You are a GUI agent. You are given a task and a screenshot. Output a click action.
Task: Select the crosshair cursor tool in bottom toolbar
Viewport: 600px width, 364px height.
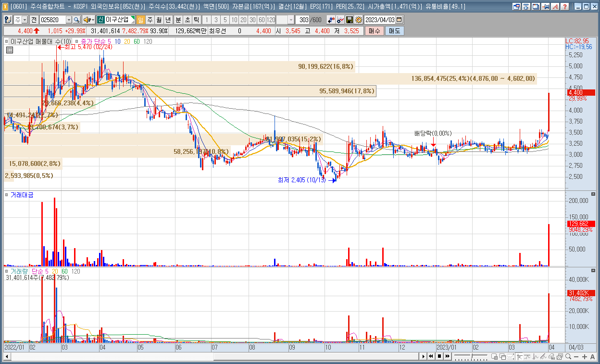519,357
